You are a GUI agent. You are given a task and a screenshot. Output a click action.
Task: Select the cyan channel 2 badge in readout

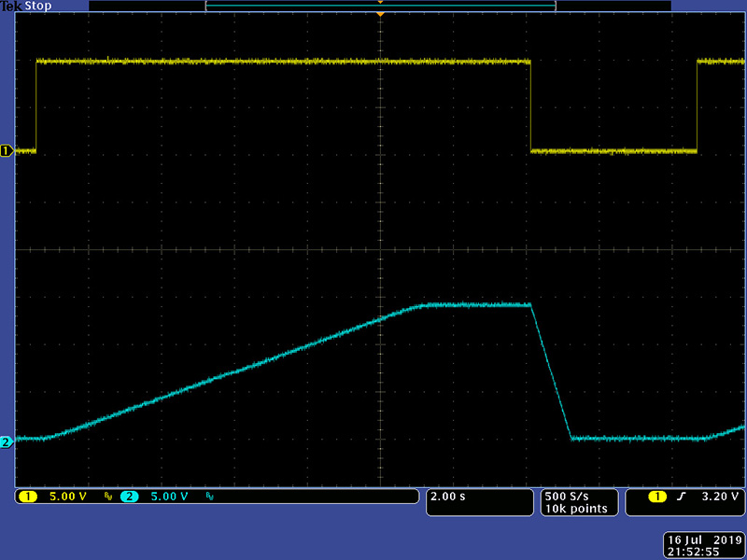pos(129,497)
